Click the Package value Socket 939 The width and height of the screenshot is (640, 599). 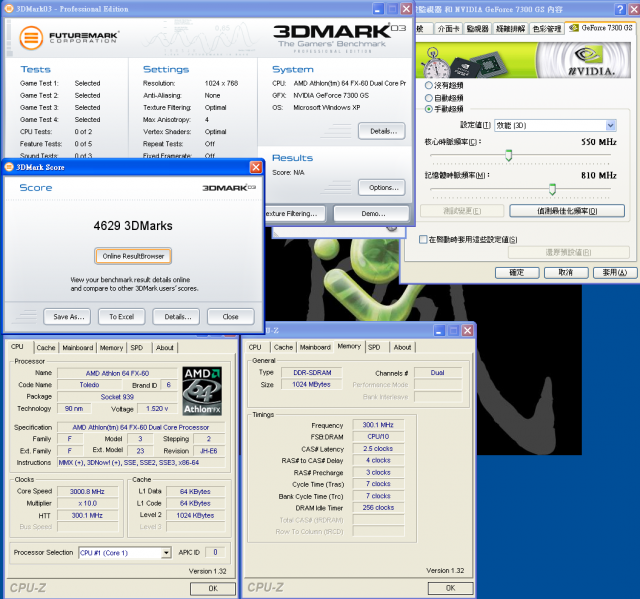click(x=117, y=397)
